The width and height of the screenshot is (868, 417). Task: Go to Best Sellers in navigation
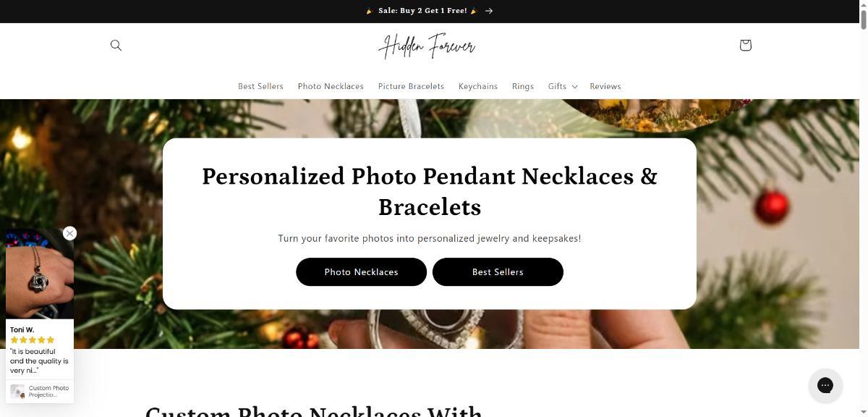click(260, 86)
